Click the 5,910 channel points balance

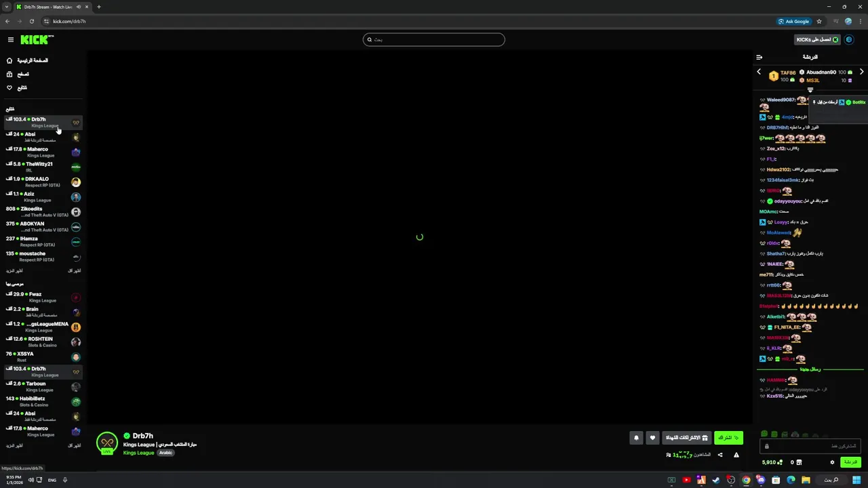point(772,462)
